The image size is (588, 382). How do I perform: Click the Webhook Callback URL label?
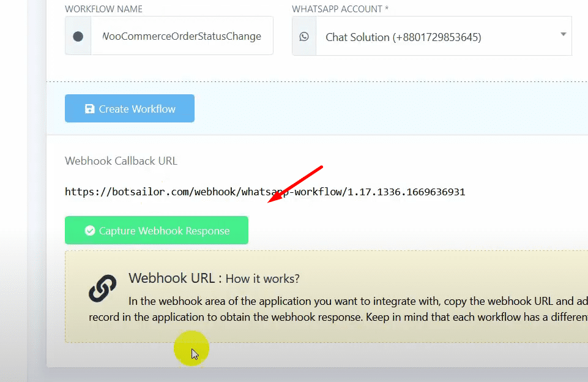(121, 161)
